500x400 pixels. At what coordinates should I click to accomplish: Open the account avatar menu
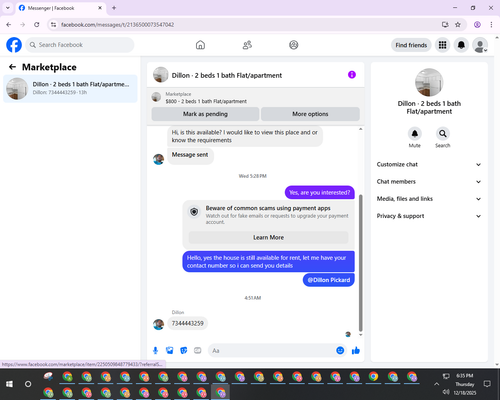tap(480, 45)
